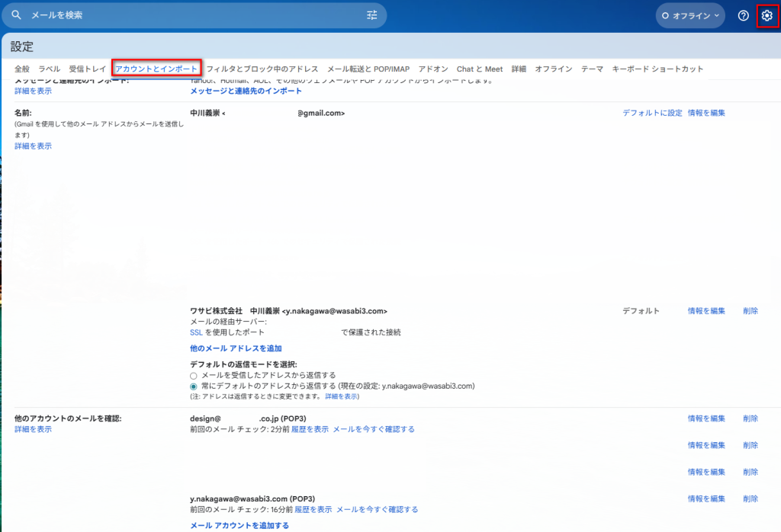
Task: Select 常にデフォルトのアドレスから返信する radio button
Action: (x=194, y=386)
